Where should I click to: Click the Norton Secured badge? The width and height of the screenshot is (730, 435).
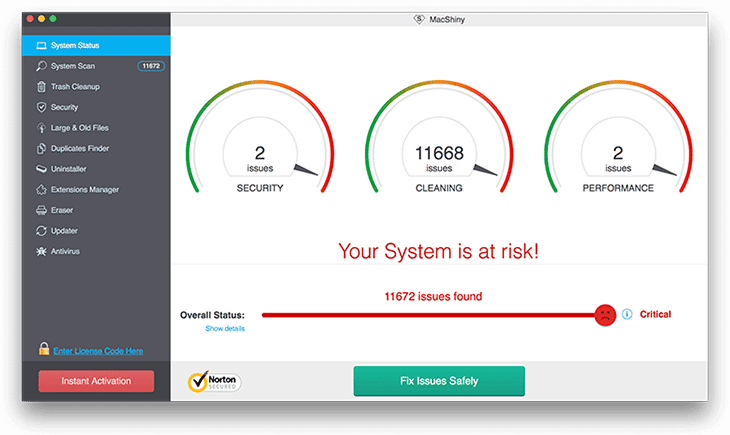point(215,381)
